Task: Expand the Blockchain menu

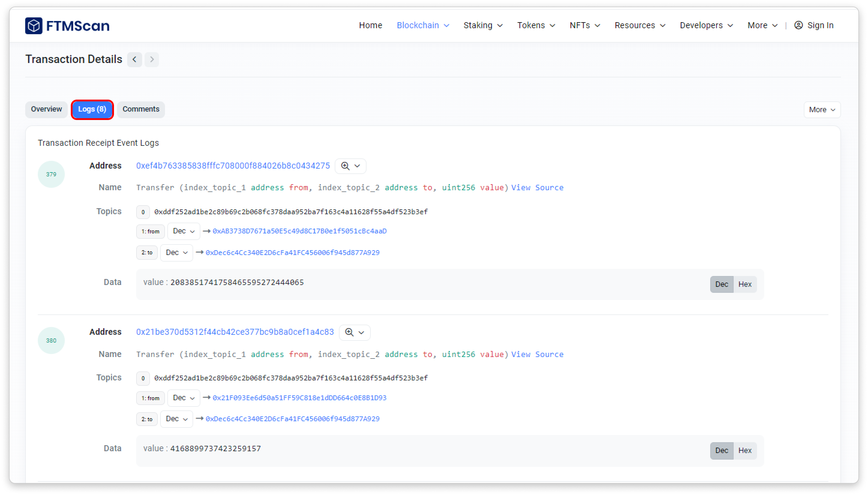Action: 423,25
